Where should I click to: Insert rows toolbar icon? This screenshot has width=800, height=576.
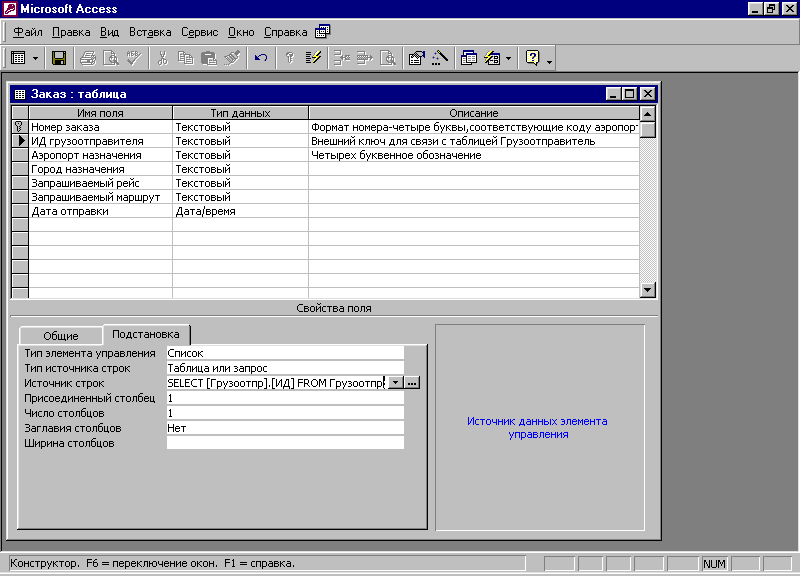[x=342, y=58]
